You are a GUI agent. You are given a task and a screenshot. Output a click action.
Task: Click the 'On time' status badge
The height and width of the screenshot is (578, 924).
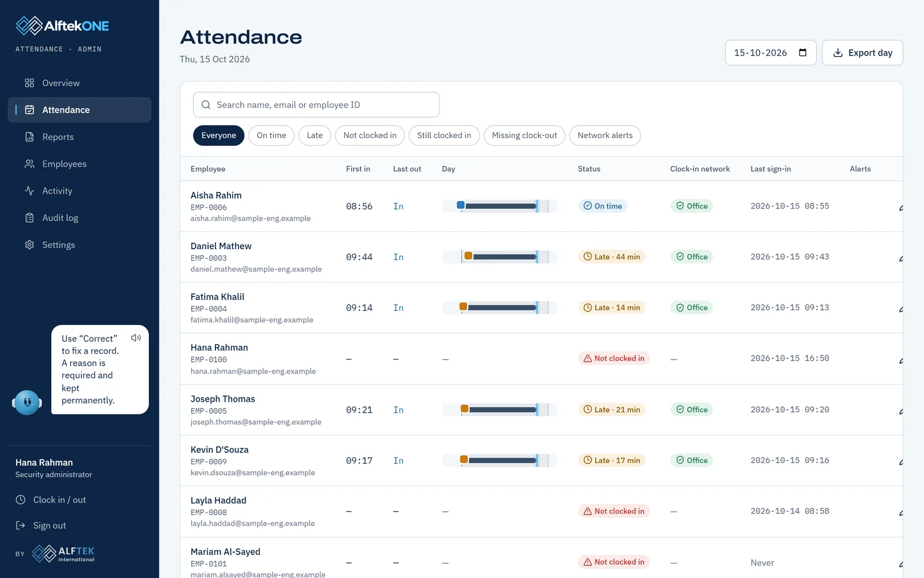(603, 206)
